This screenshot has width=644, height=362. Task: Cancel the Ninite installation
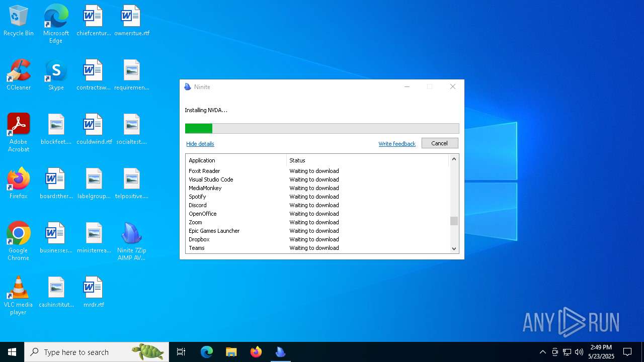pos(440,143)
